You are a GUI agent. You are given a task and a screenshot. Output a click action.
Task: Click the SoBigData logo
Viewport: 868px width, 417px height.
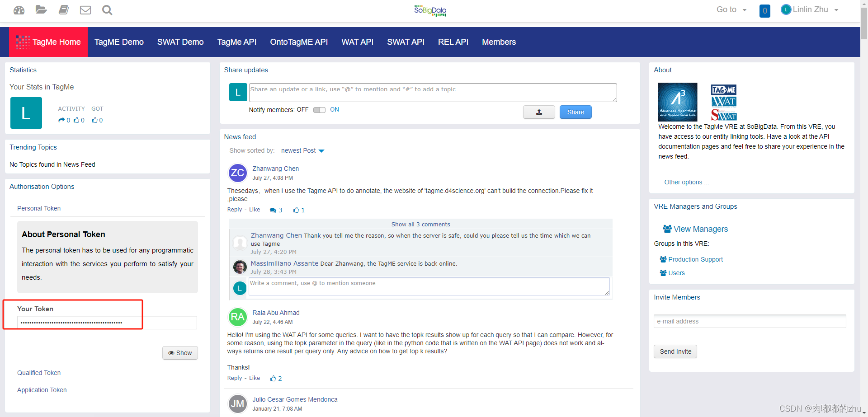430,10
